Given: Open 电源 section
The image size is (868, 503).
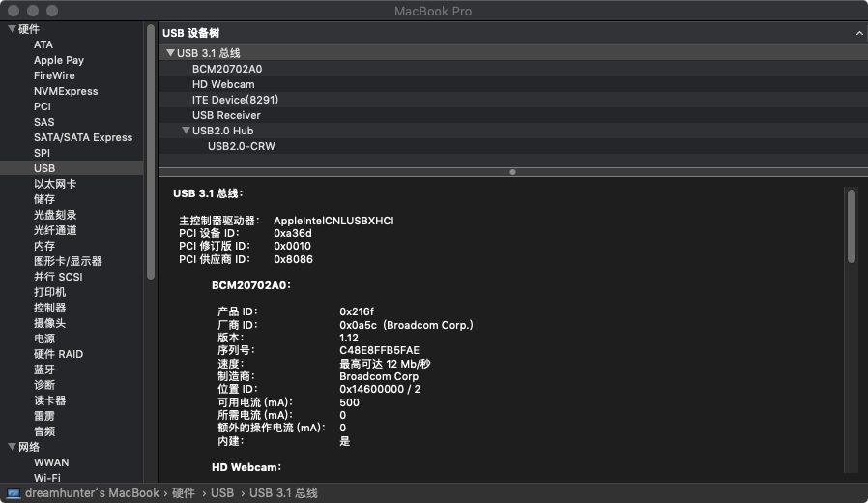Looking at the screenshot, I should point(44,339).
